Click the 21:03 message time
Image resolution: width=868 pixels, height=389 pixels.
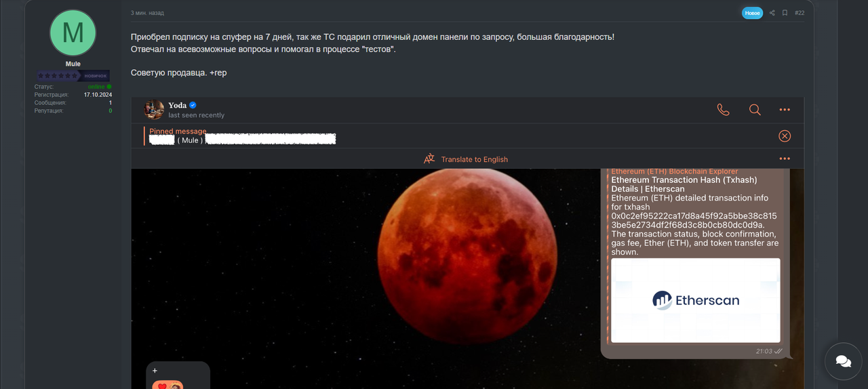(764, 351)
